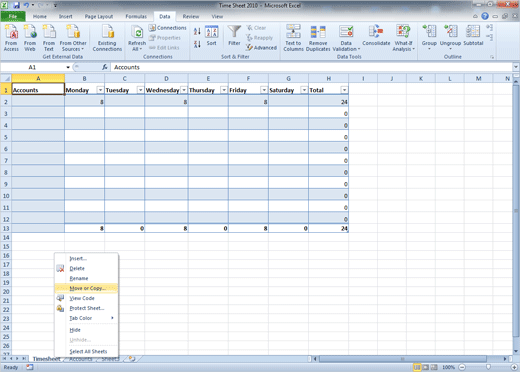Click the Consolidate icon

(376, 35)
